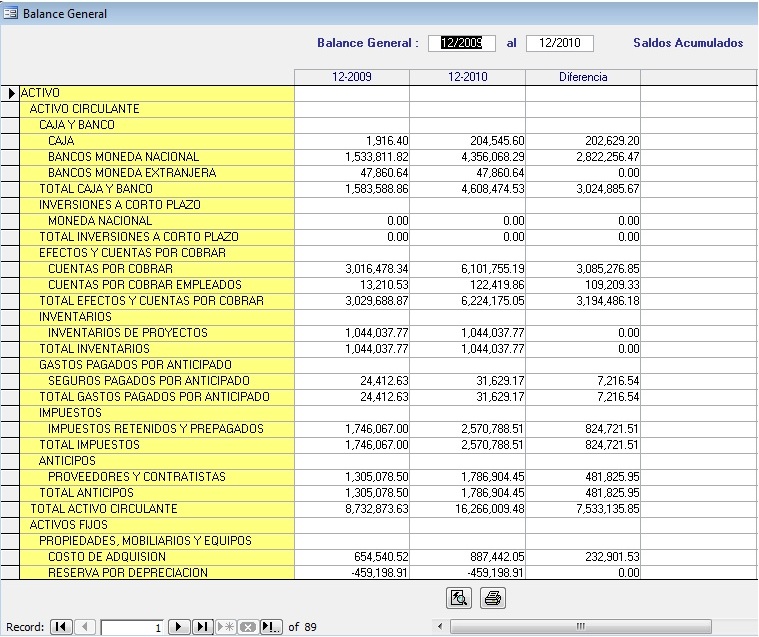Click the Balance General form window icon
The width and height of the screenshot is (759, 637).
tap(10, 14)
